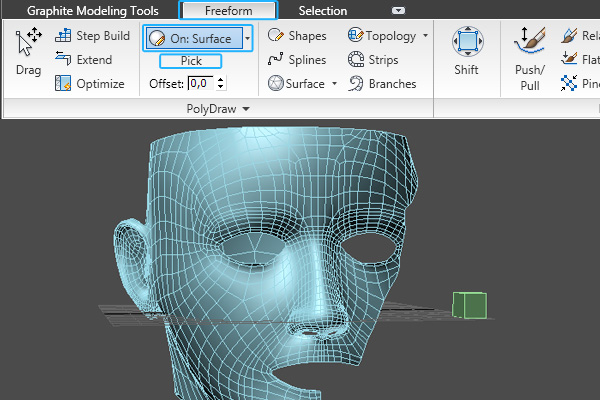600x400 pixels.
Task: Click the Offset value field
Action: (x=200, y=83)
